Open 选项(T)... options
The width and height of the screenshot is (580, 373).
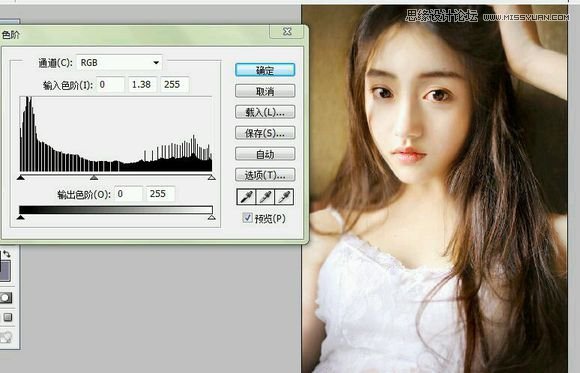pyautogui.click(x=265, y=175)
